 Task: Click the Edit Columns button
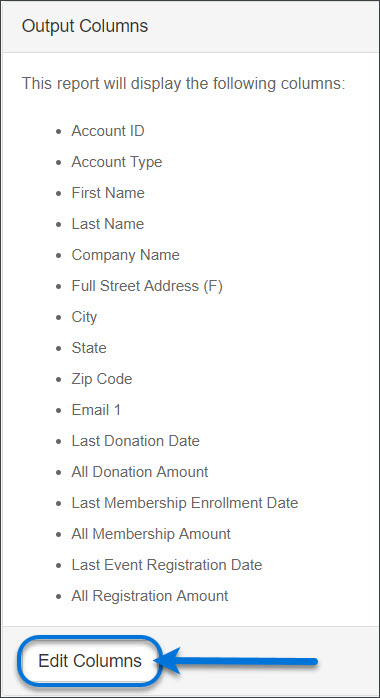89,661
